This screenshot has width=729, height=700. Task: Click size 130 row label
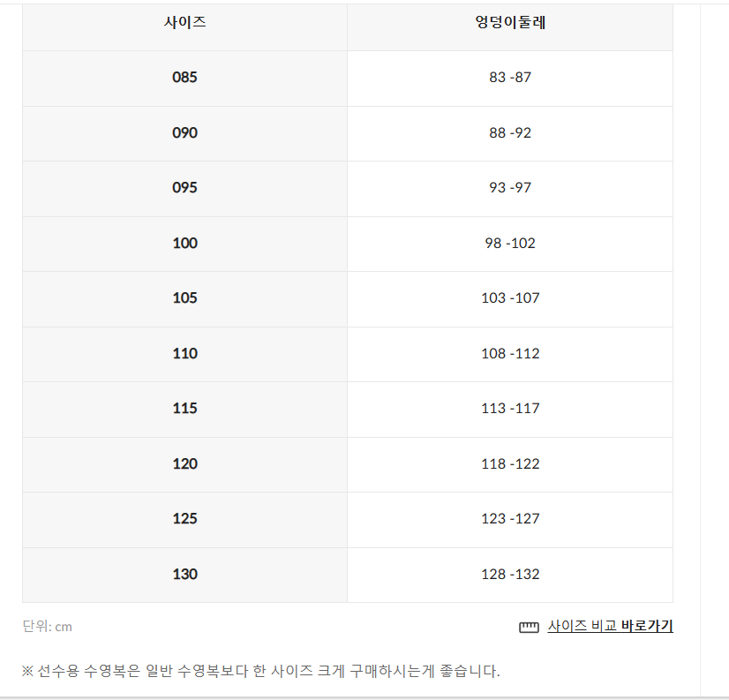[185, 575]
